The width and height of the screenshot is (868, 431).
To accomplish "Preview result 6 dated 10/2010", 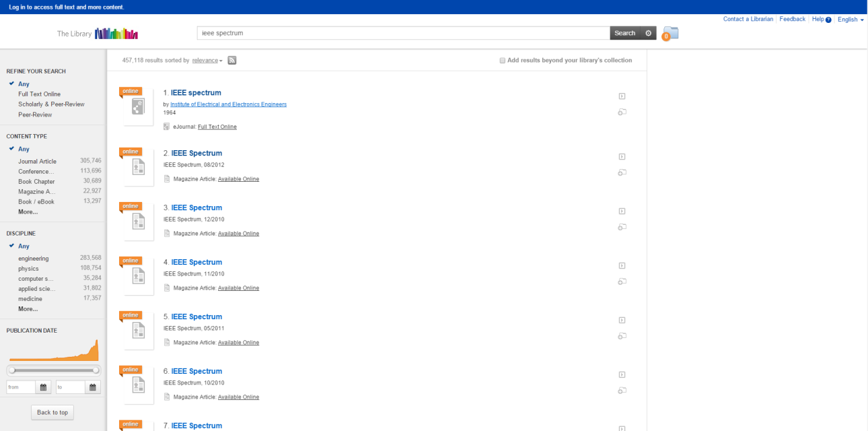I will 622,375.
